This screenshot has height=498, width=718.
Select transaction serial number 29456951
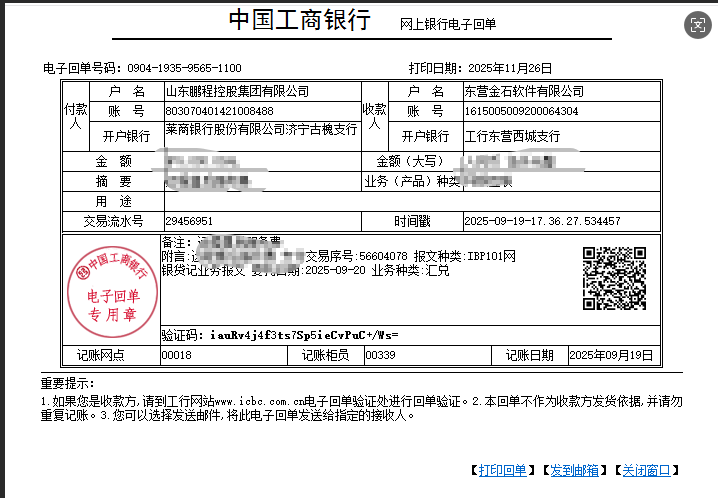coord(189,221)
